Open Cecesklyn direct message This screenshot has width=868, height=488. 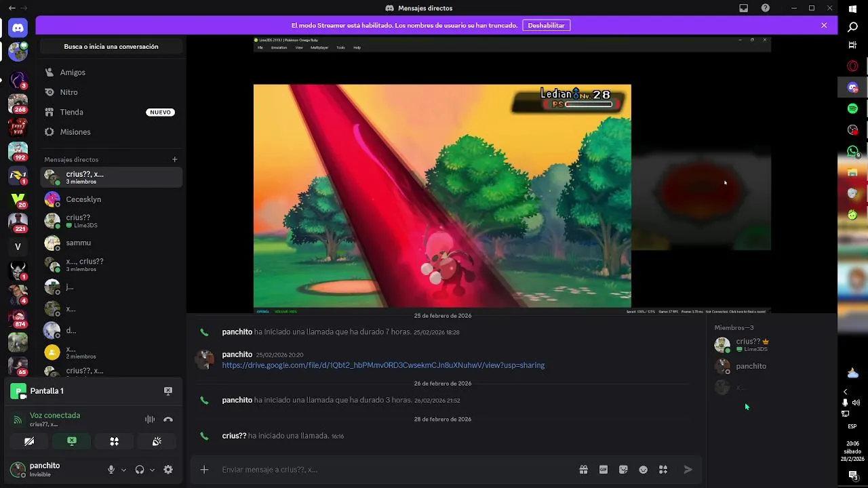[x=111, y=199]
